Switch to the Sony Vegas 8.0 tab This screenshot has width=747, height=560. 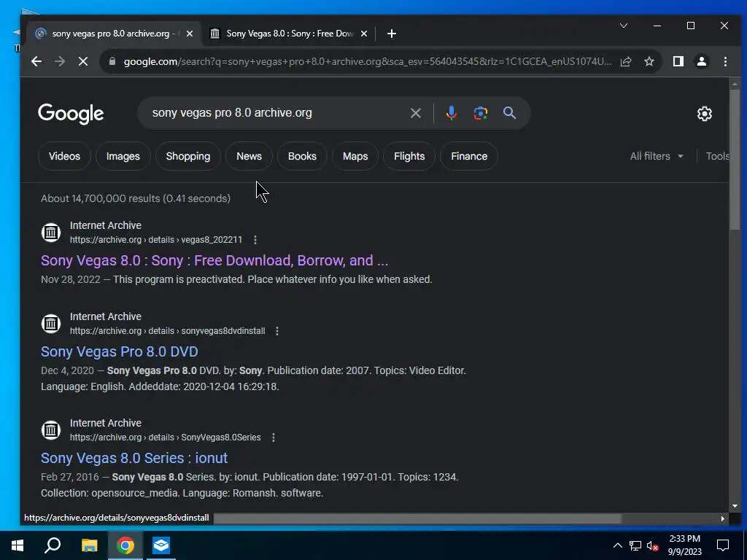[289, 34]
